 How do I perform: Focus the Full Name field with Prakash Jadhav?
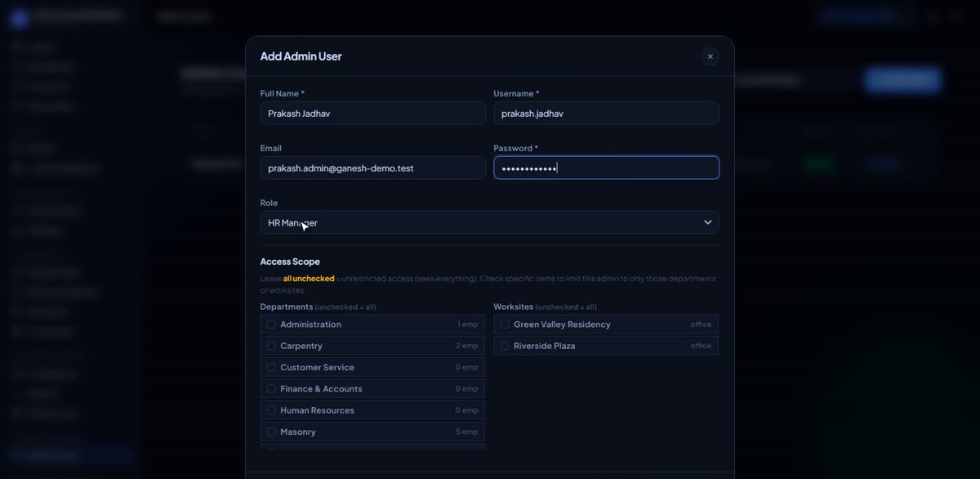[373, 114]
